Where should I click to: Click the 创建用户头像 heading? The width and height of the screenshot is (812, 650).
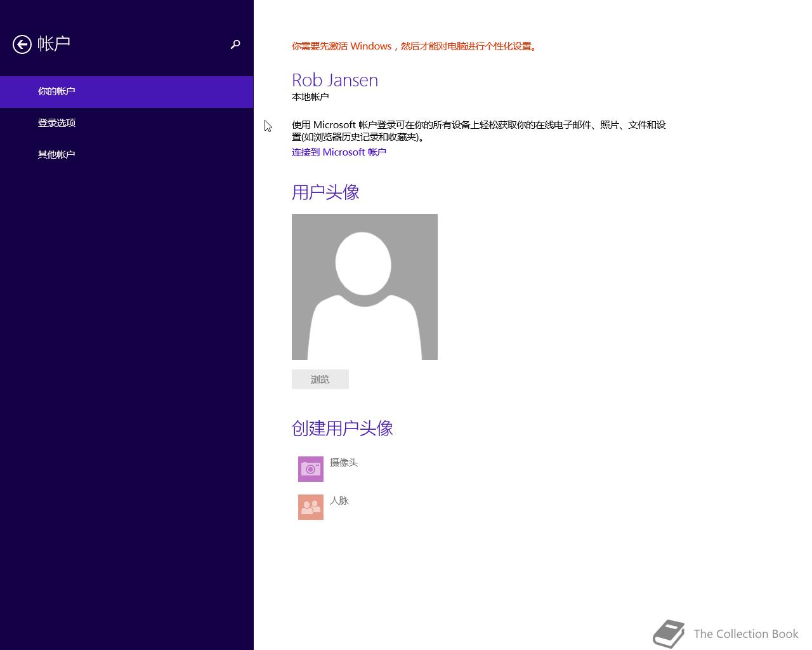point(343,428)
